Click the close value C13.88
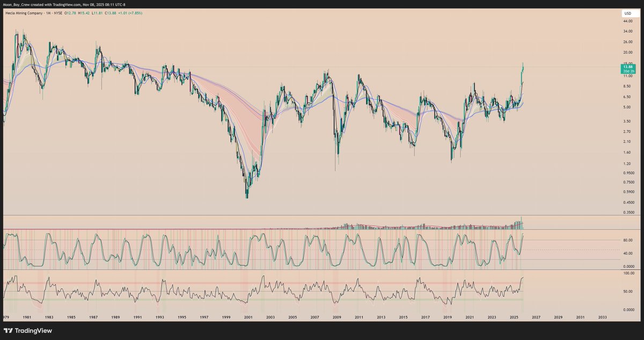The image size is (644, 340). 111,13
